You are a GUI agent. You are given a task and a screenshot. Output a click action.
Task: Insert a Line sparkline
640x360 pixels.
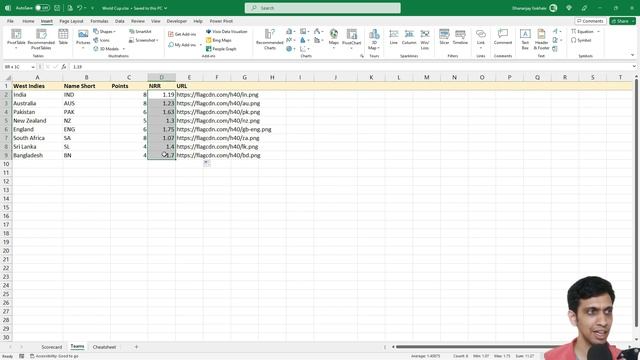(393, 37)
